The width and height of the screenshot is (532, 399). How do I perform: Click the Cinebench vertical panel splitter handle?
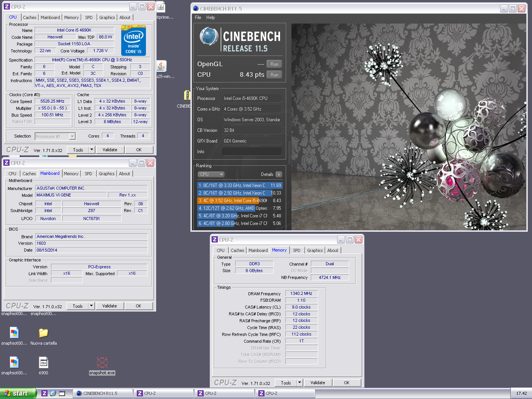[289, 152]
